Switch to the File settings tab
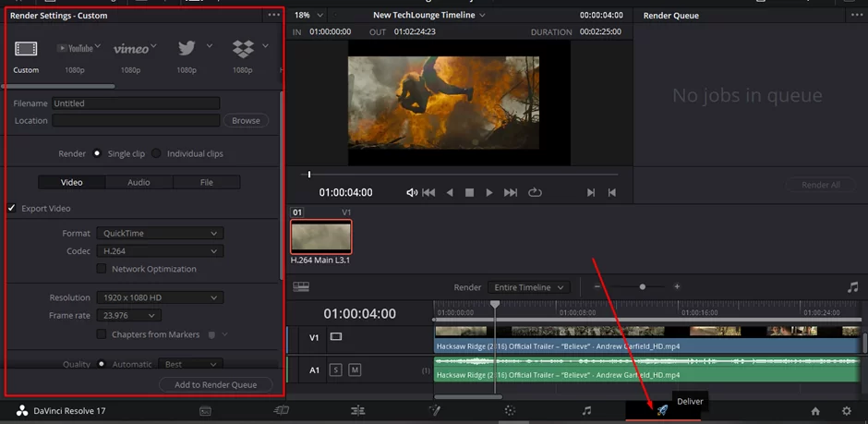Viewport: 868px width, 424px height. (207, 182)
